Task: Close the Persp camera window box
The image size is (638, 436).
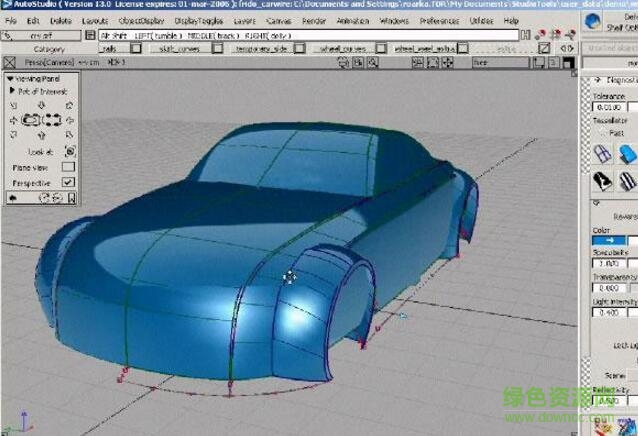Action: tap(9, 63)
